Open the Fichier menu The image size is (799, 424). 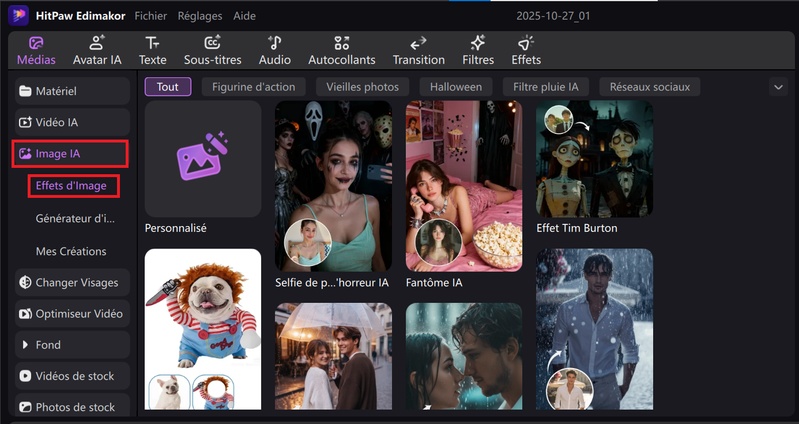(150, 16)
